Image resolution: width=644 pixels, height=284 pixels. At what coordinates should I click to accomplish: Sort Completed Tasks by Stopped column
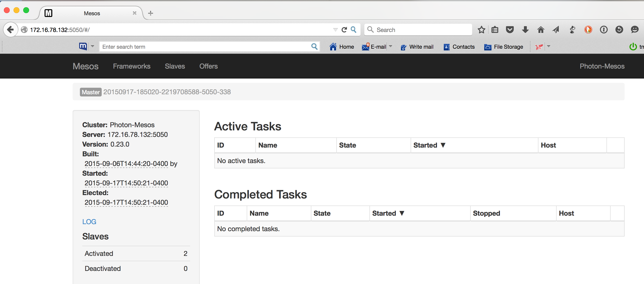[486, 213]
